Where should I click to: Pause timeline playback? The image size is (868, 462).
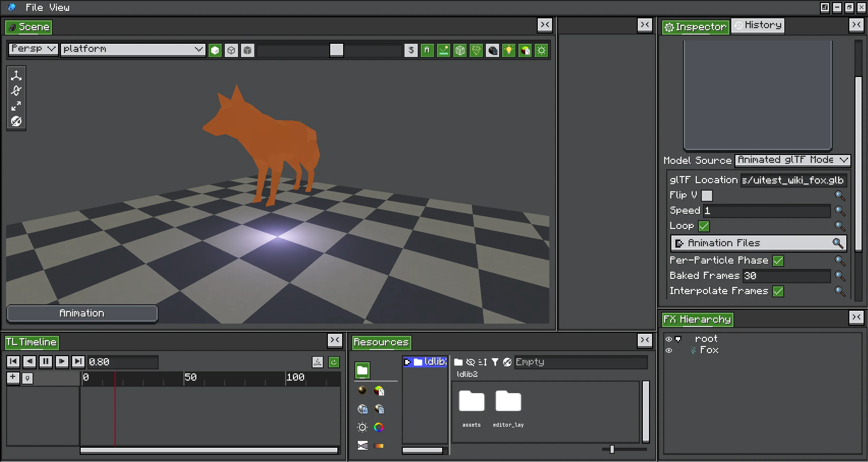46,362
